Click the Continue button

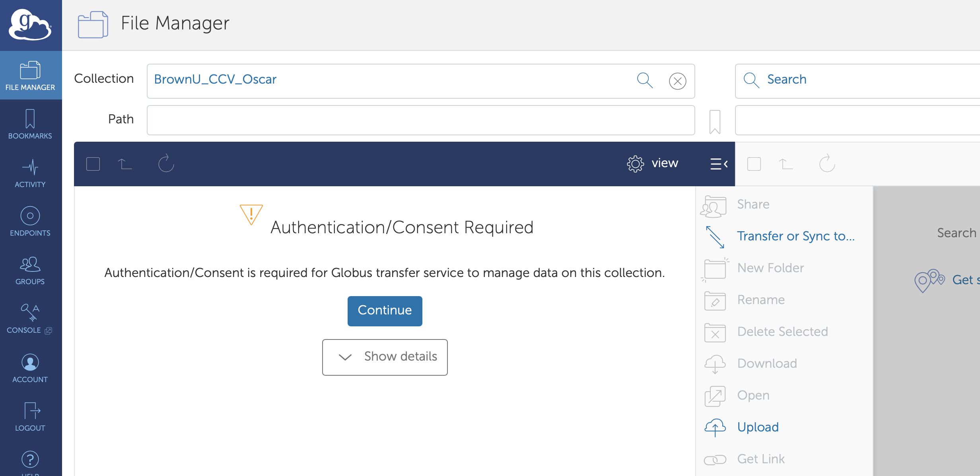coord(385,311)
